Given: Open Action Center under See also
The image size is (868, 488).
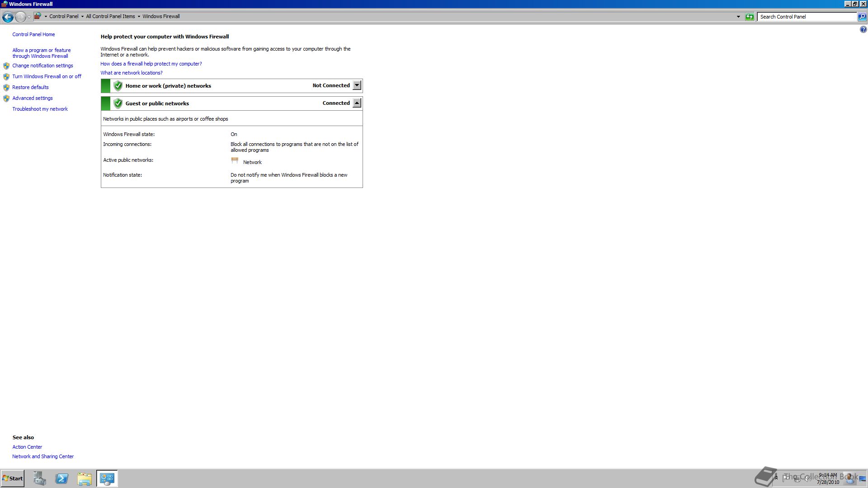Looking at the screenshot, I should point(27,447).
